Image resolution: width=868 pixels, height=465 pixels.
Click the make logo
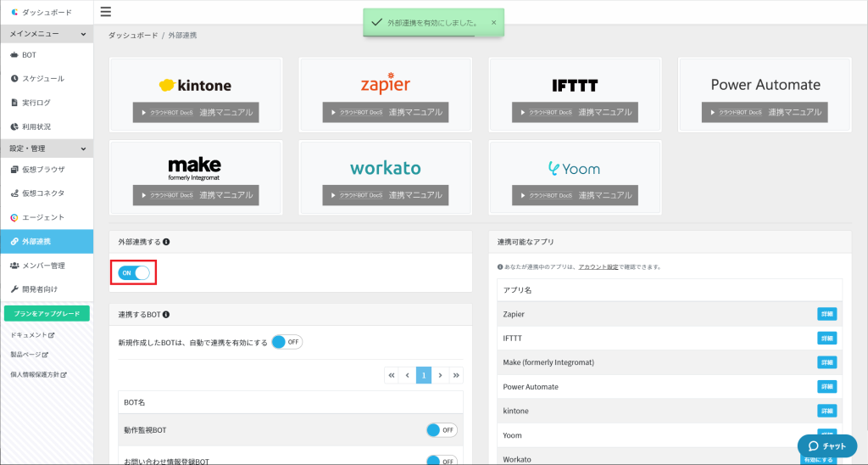(x=194, y=169)
